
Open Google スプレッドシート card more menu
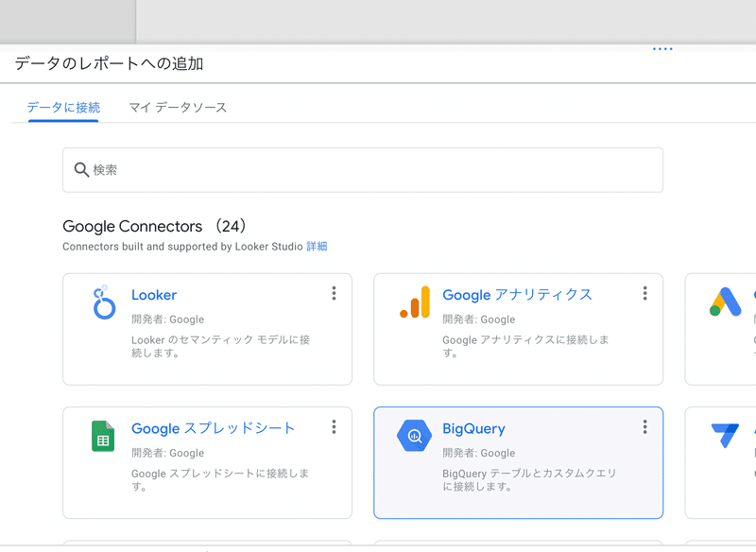(x=334, y=427)
